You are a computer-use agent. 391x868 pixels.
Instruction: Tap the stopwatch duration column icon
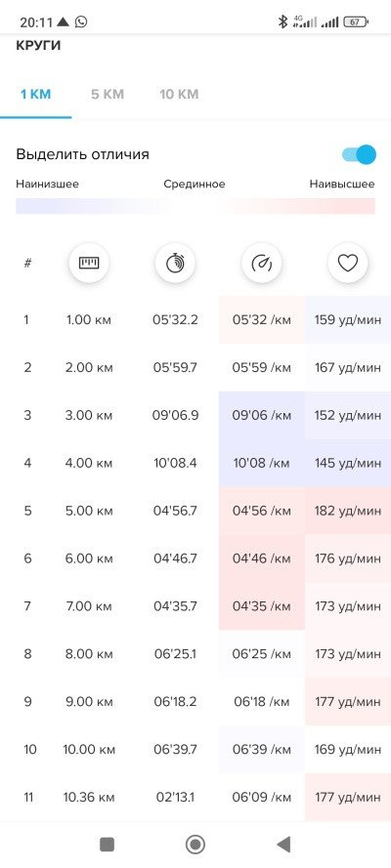(x=175, y=263)
